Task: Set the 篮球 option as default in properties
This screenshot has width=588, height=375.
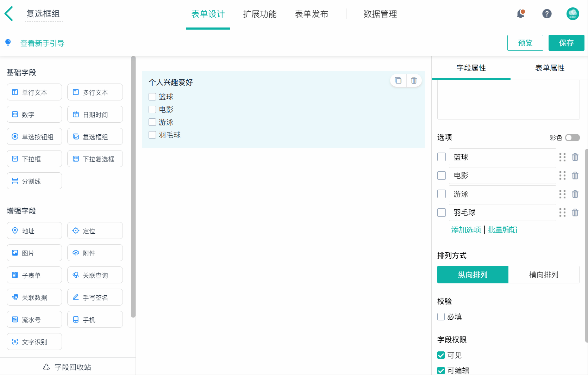Action: [x=442, y=157]
